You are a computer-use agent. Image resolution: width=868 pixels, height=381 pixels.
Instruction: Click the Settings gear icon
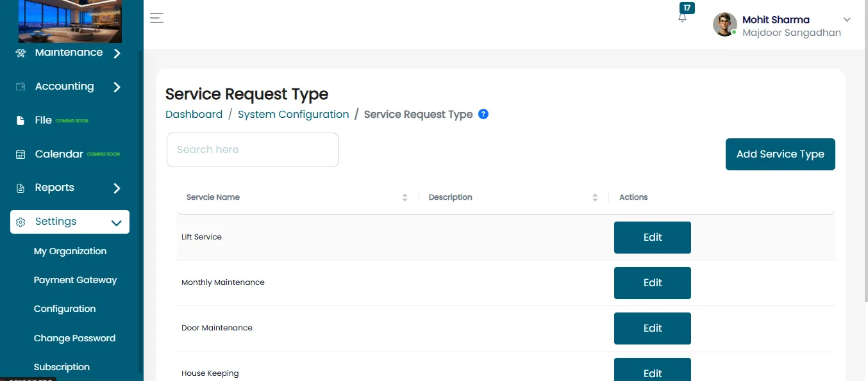pos(21,222)
